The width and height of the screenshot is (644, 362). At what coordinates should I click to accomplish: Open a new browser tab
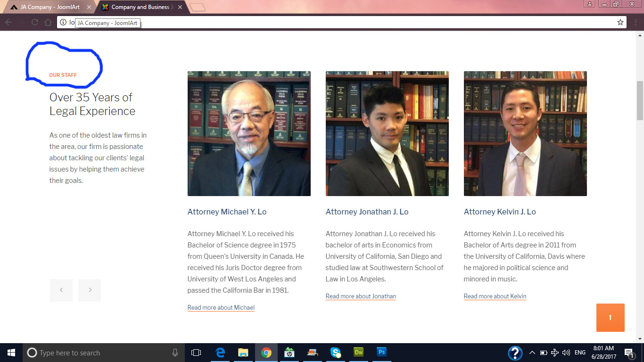pos(198,7)
